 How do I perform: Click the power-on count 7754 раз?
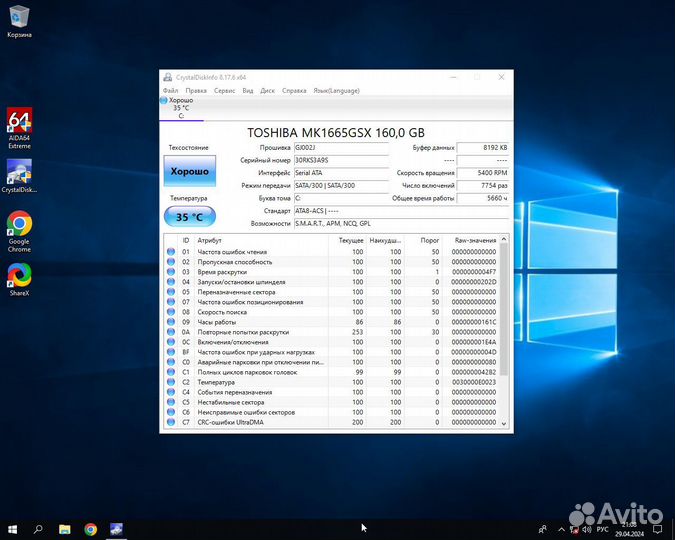483,186
